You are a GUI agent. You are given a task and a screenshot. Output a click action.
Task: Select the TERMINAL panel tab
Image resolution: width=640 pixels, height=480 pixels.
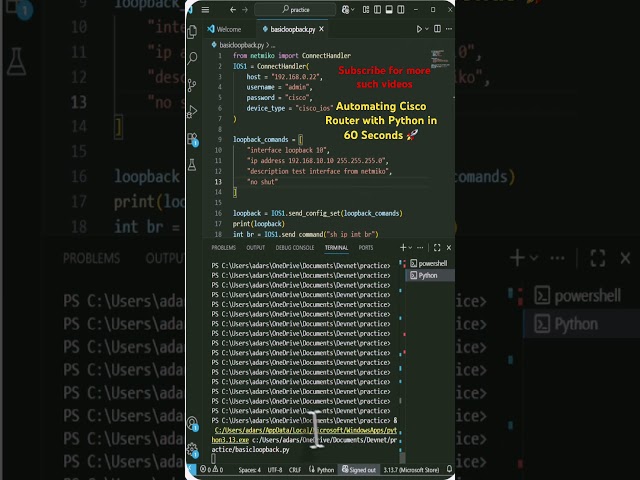coord(336,248)
